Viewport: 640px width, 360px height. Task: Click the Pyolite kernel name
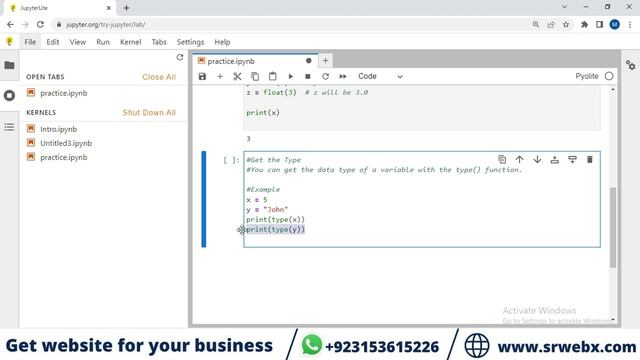[x=587, y=76]
